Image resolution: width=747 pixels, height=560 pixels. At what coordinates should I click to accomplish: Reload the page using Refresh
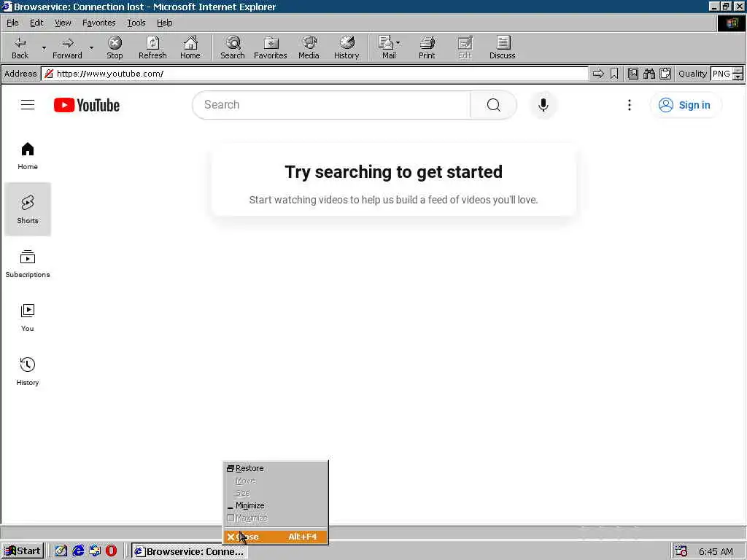tap(152, 47)
